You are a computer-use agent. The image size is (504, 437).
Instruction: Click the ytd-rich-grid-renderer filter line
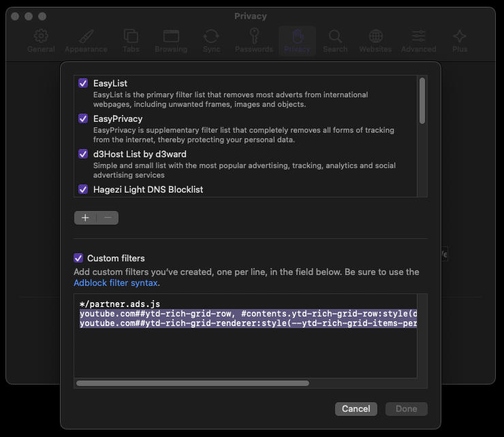[x=248, y=323]
